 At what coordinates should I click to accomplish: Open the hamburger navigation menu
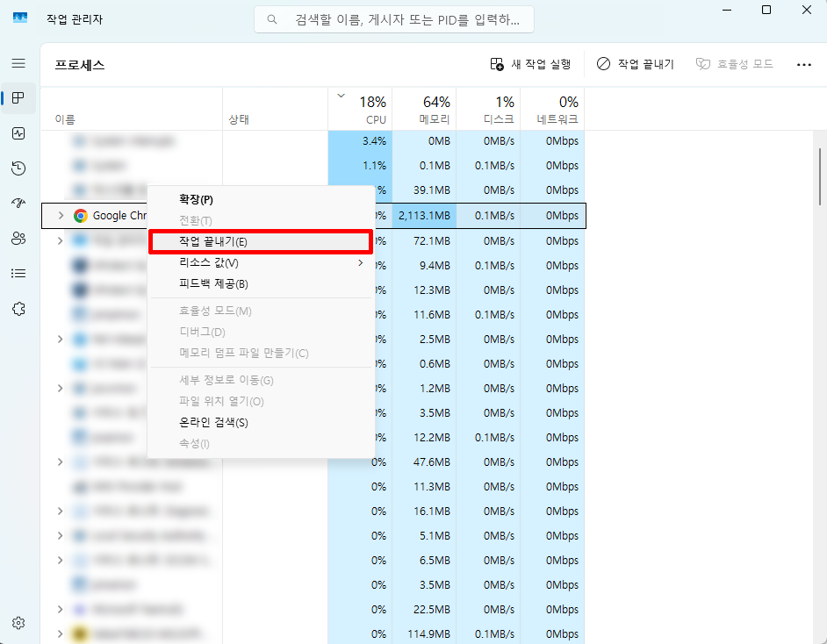18,63
